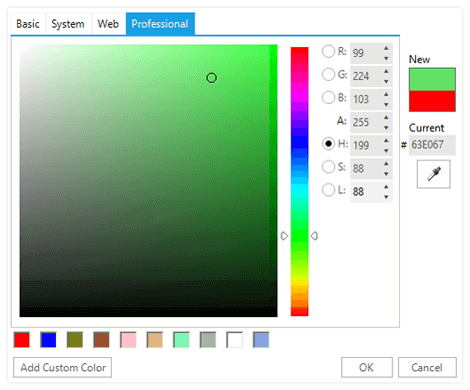Viewport: 470px width, 390px height.
Task: Click the Add Custom Color button
Action: (63, 367)
